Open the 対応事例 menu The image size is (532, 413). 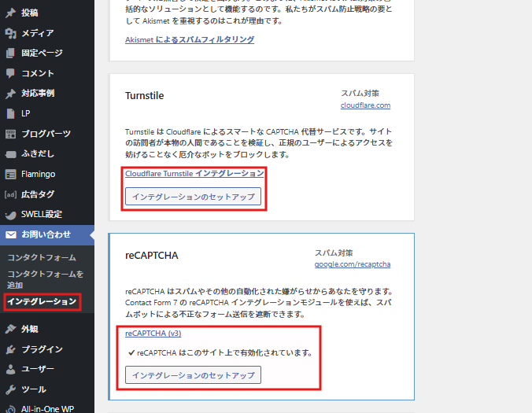point(37,93)
